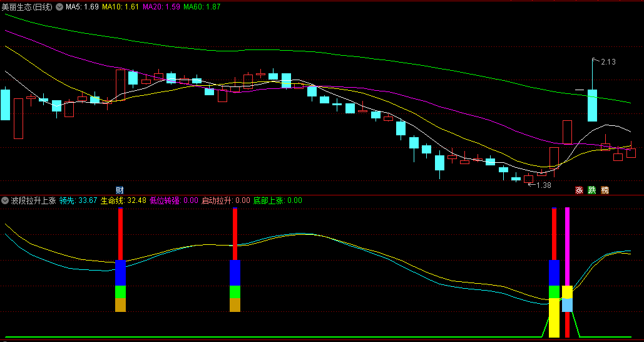The width and height of the screenshot is (644, 342).
Task: Click the 启动拉升: 0.00 value
Action: tap(225, 200)
